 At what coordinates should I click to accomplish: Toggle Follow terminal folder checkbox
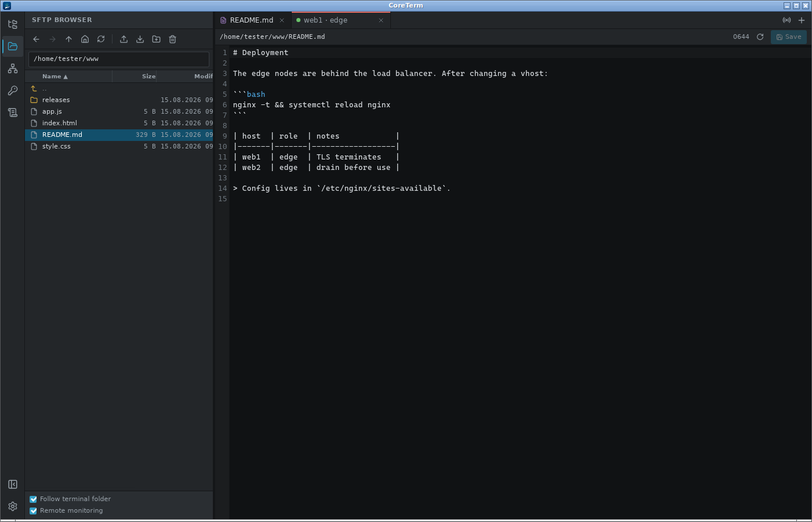[33, 499]
